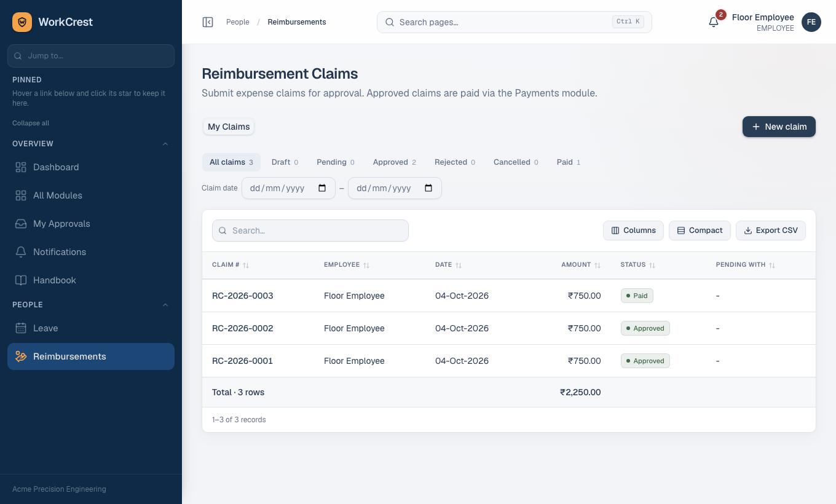Collapse the People section chevron
Image resolution: width=836 pixels, height=504 pixels.
coord(165,305)
